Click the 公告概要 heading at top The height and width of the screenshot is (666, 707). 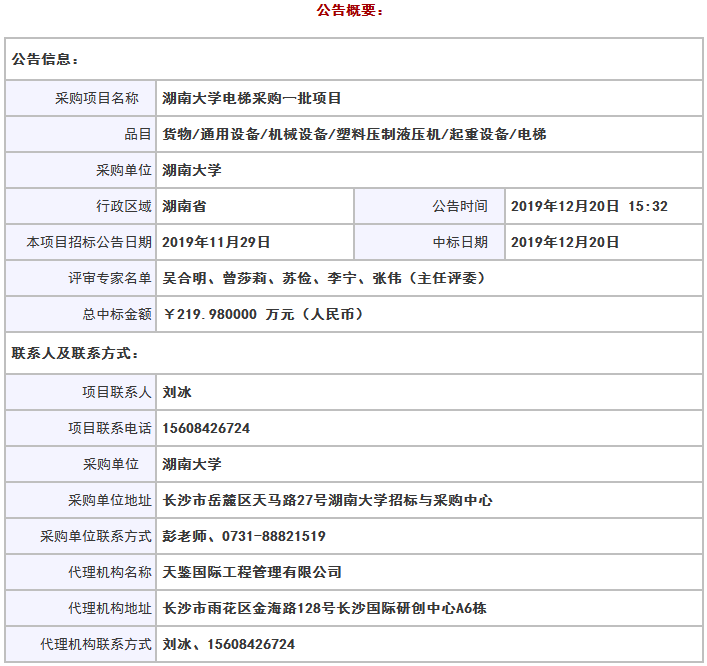350,11
